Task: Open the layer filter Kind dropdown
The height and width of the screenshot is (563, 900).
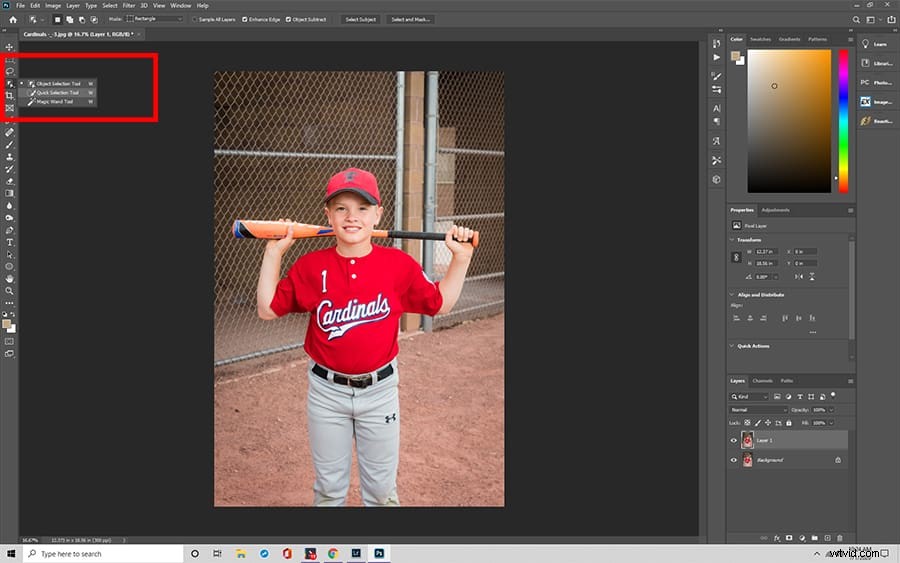Action: pyautogui.click(x=749, y=397)
